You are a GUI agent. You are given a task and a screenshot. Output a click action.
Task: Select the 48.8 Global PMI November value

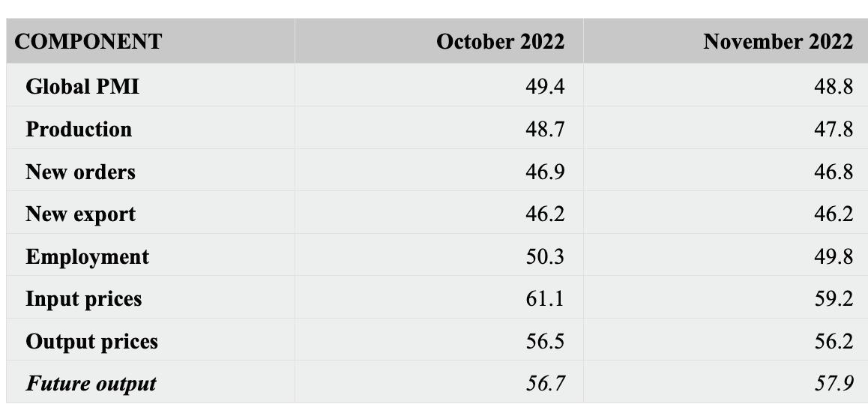(833, 86)
